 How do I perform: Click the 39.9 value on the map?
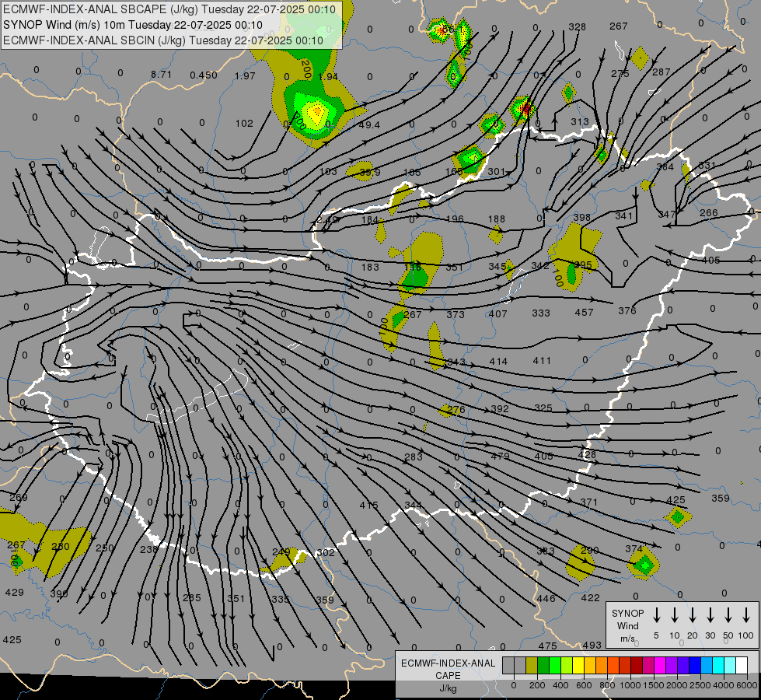[370, 172]
